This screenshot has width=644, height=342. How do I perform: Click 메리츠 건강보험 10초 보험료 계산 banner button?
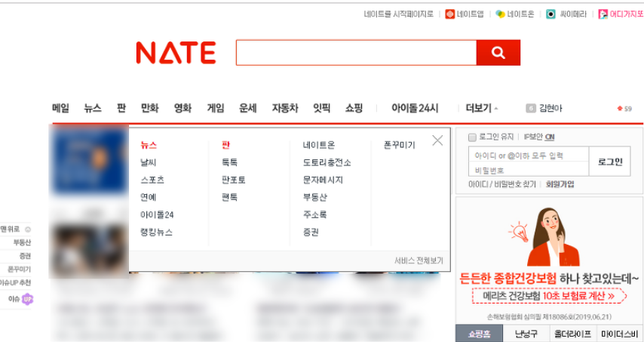(549, 296)
